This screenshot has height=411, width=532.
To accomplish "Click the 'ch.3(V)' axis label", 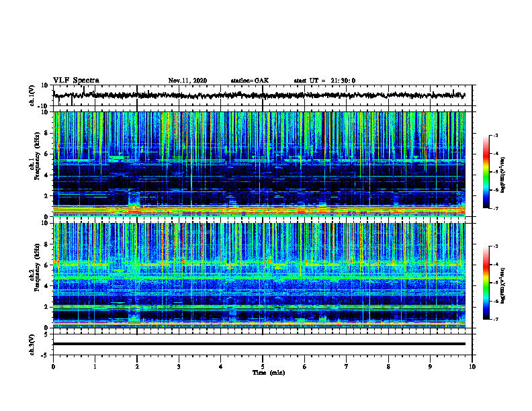I will [32, 345].
